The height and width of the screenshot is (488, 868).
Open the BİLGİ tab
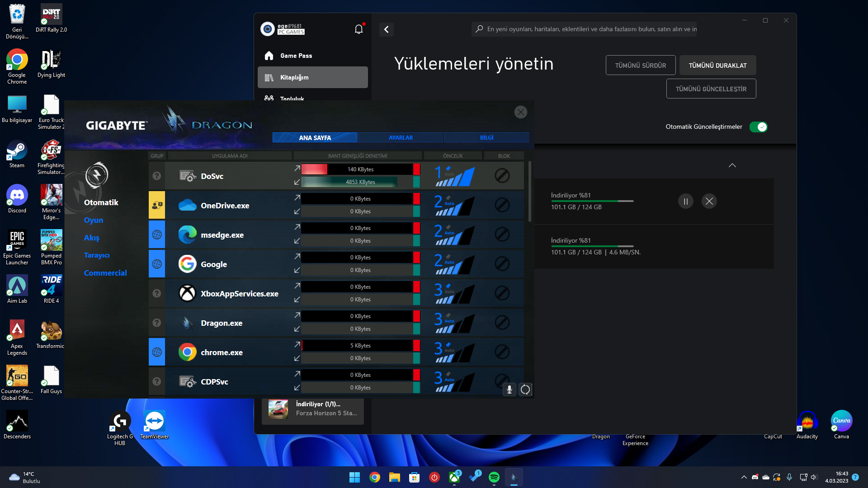(486, 137)
